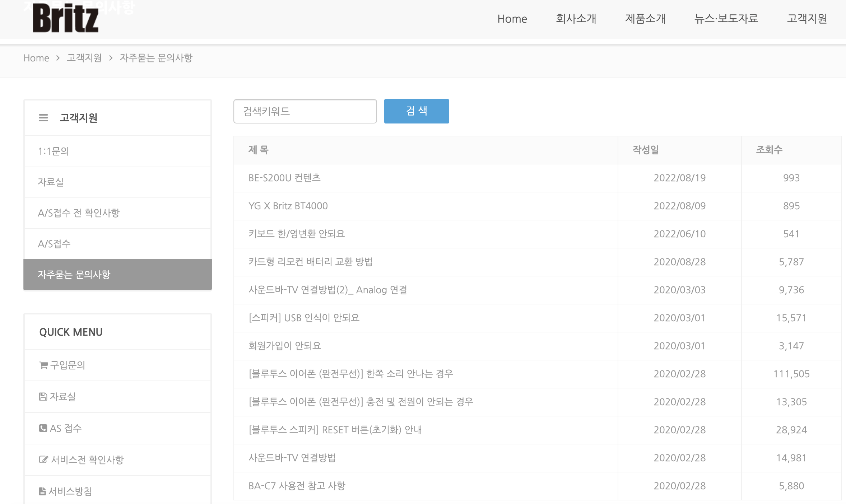The width and height of the screenshot is (846, 504).
Task: Click the floppy disk icon next to 자료실 in Quick Menu
Action: tap(43, 396)
